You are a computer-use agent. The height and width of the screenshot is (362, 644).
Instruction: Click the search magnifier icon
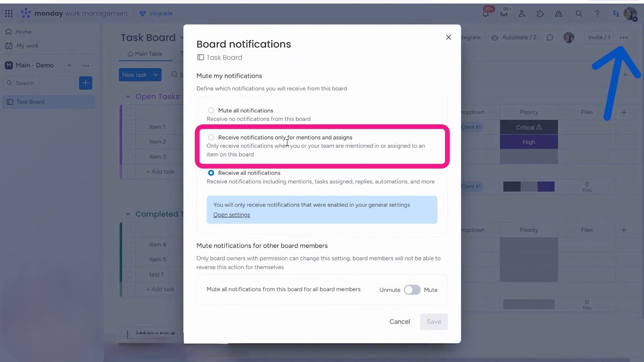point(579,13)
